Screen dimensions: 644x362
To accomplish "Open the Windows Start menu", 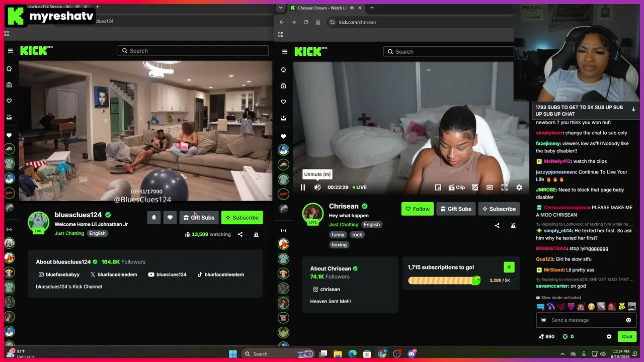I will [x=233, y=354].
